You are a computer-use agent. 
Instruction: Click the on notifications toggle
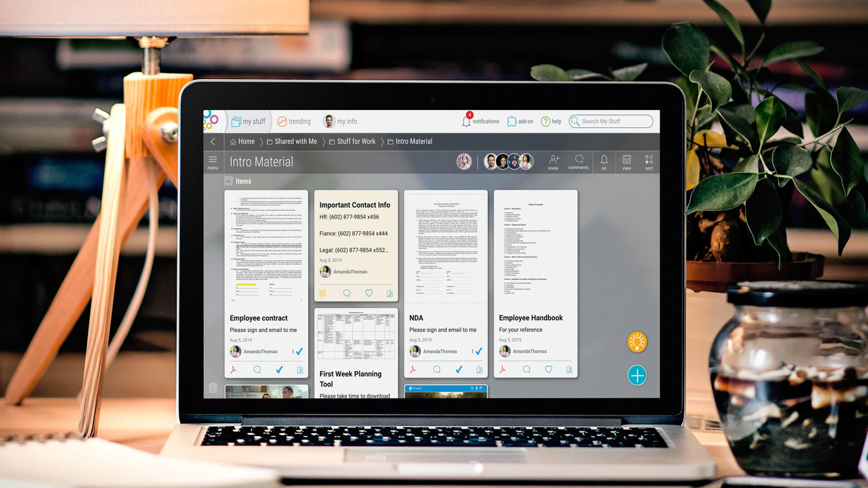click(604, 161)
